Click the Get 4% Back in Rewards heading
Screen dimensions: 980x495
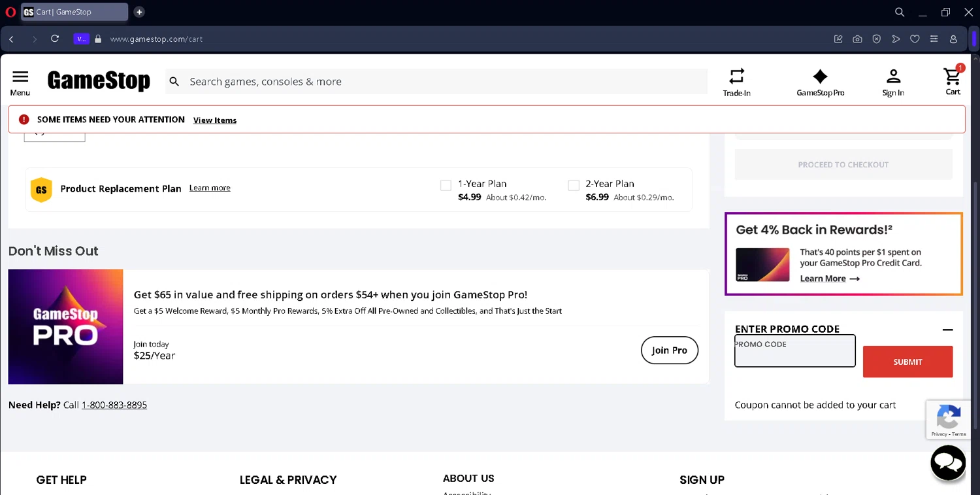pyautogui.click(x=814, y=230)
